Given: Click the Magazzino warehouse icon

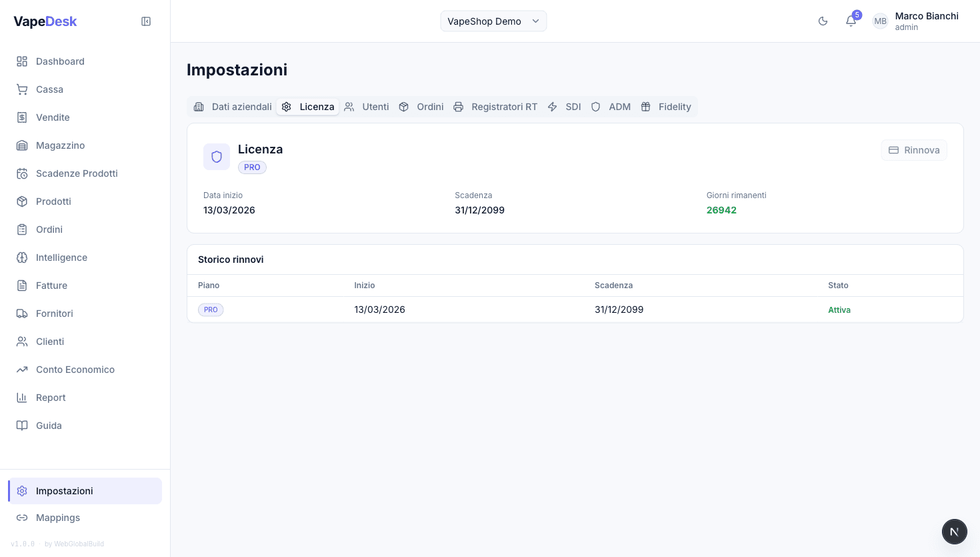Looking at the screenshot, I should coord(22,145).
